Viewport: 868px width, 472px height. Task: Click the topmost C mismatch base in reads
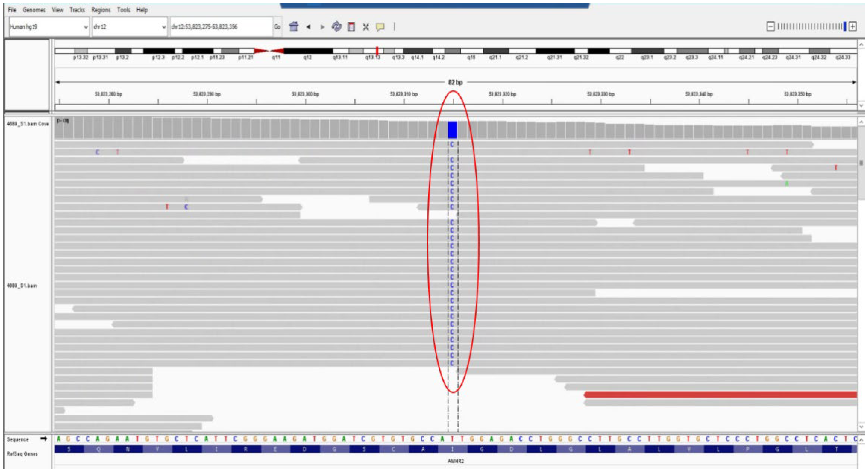(x=452, y=144)
